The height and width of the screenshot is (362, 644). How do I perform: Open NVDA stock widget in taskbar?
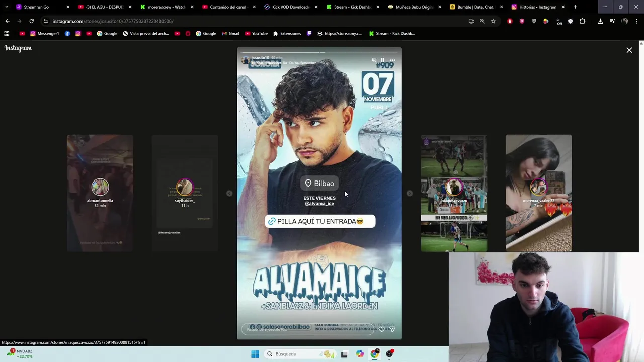[x=20, y=354]
